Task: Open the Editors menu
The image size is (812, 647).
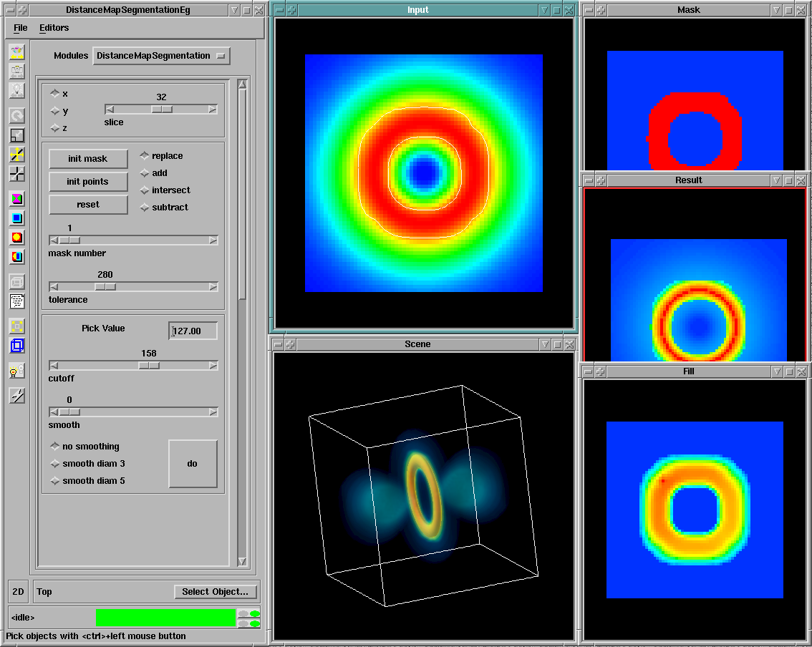Action: pyautogui.click(x=54, y=28)
